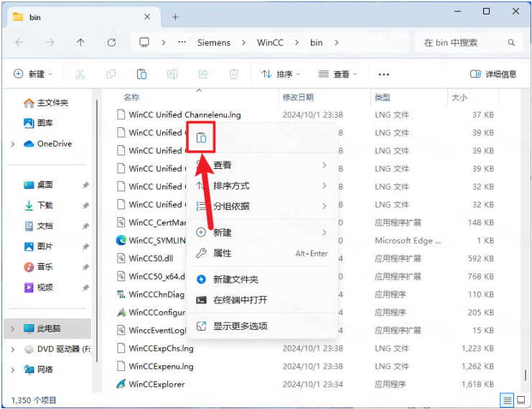Open 查看 submenu in context menu

261,165
